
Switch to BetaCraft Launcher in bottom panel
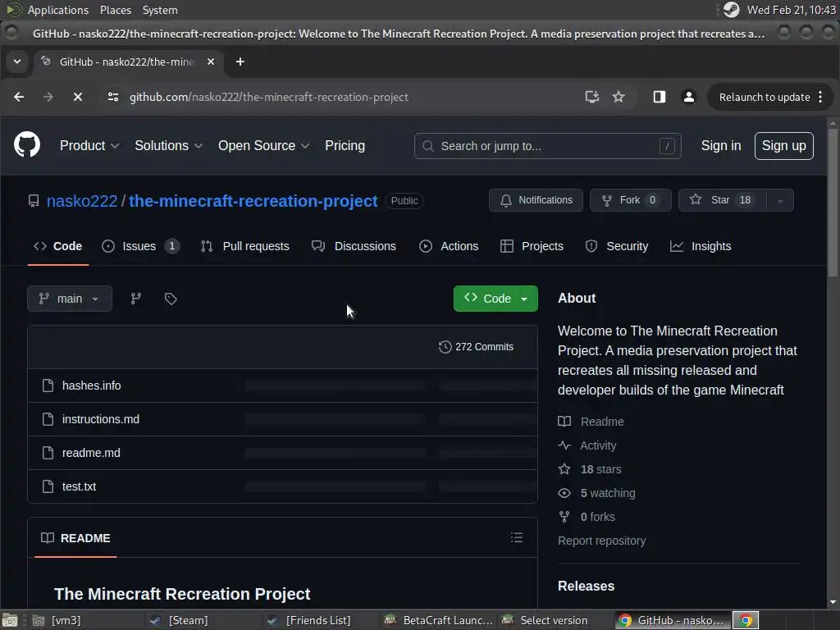[x=438, y=620]
